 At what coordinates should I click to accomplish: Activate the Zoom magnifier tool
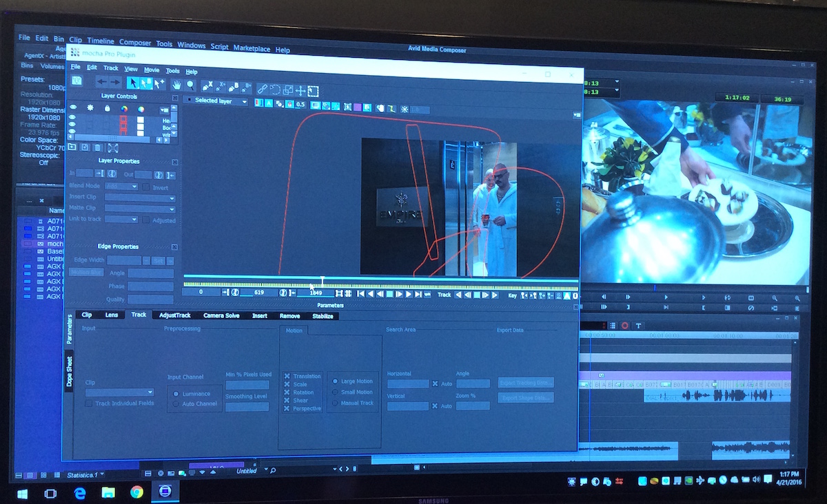(190, 85)
